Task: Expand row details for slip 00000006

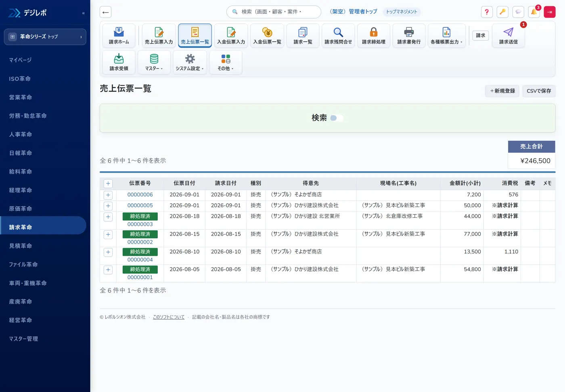Action: coord(108,195)
